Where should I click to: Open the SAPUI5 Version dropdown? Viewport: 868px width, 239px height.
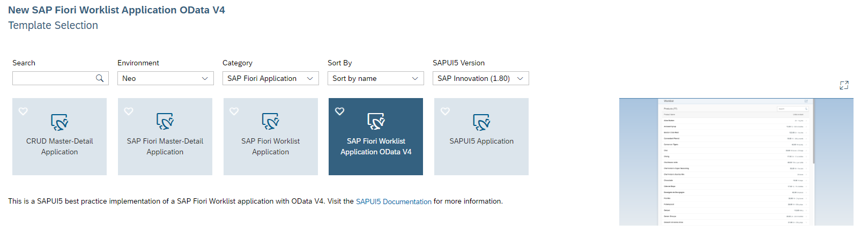pos(481,78)
